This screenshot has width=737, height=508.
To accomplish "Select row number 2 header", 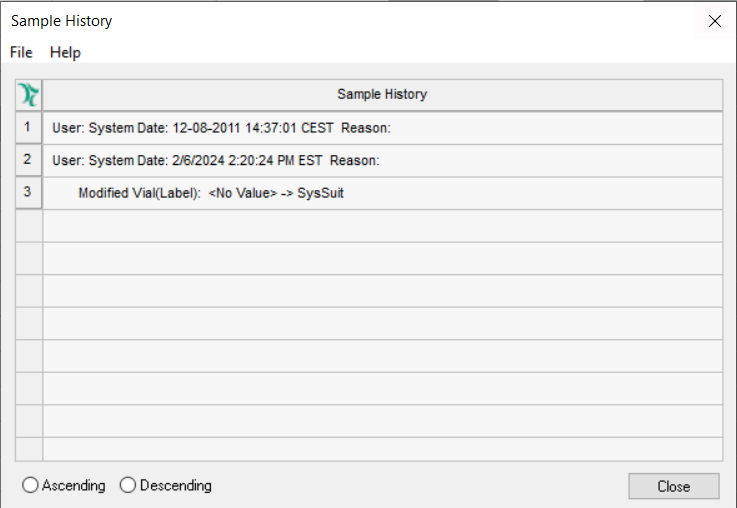I will point(28,160).
